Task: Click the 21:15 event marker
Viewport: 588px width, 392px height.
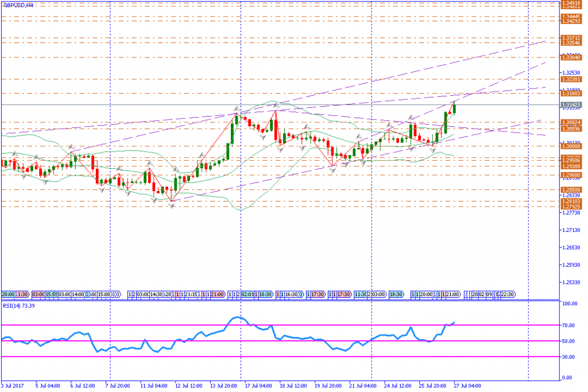Action: [x=191, y=294]
